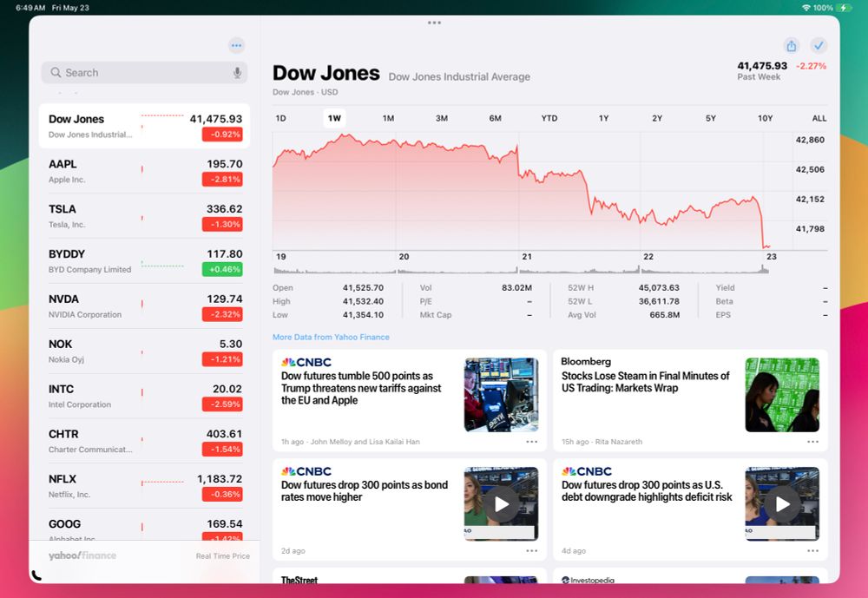Open BYDDY BYD Company Limited row
The height and width of the screenshot is (598, 868).
[x=144, y=260]
